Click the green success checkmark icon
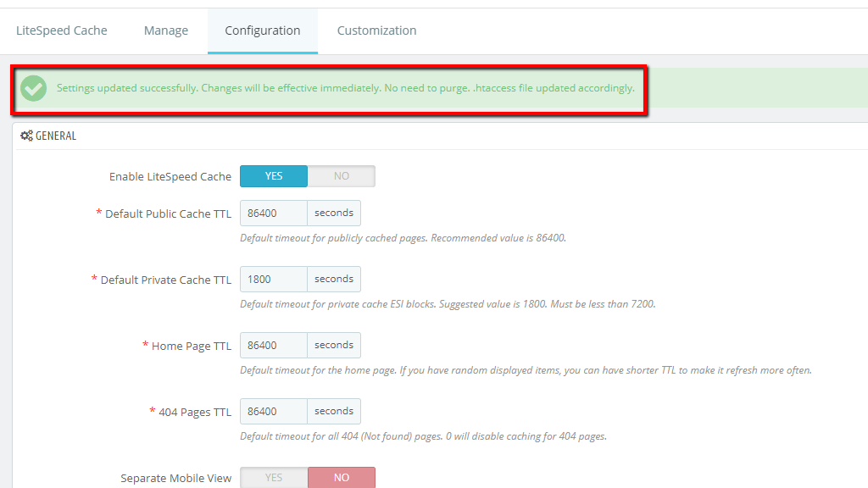This screenshot has width=868, height=488. pos(33,88)
